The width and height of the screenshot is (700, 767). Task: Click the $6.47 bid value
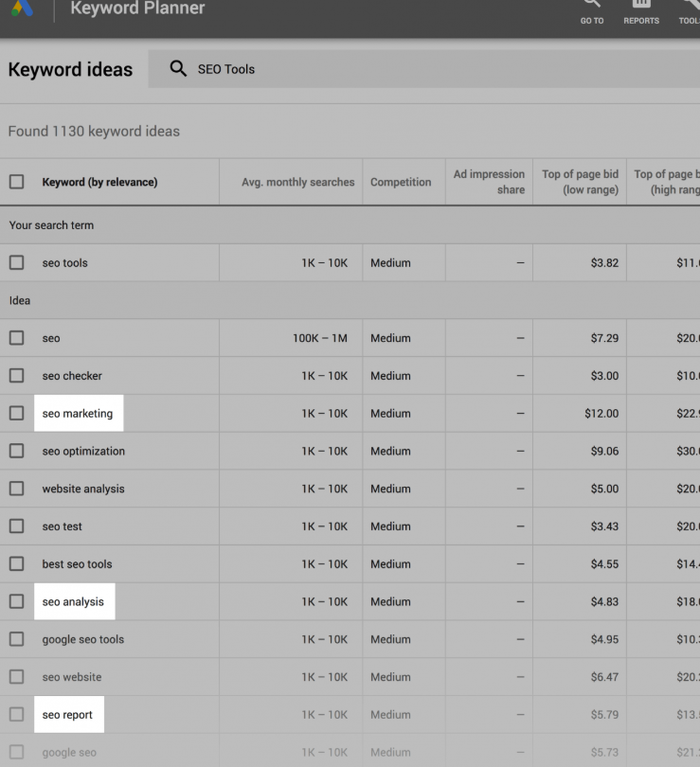click(x=604, y=677)
